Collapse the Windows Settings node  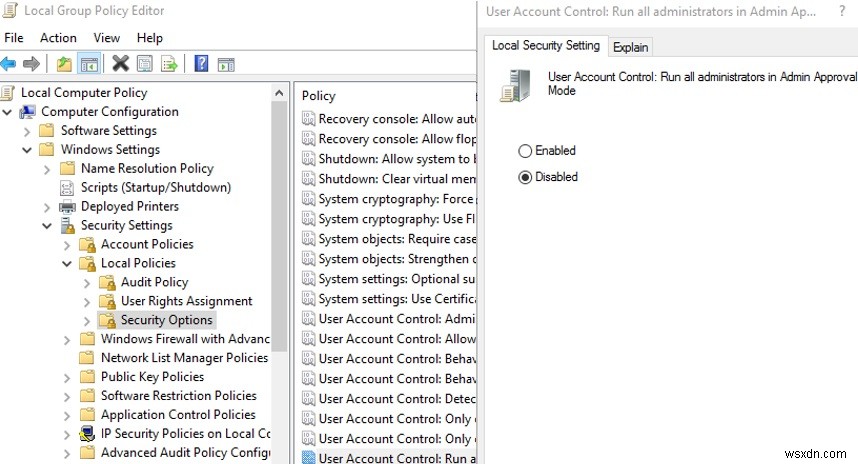point(27,150)
